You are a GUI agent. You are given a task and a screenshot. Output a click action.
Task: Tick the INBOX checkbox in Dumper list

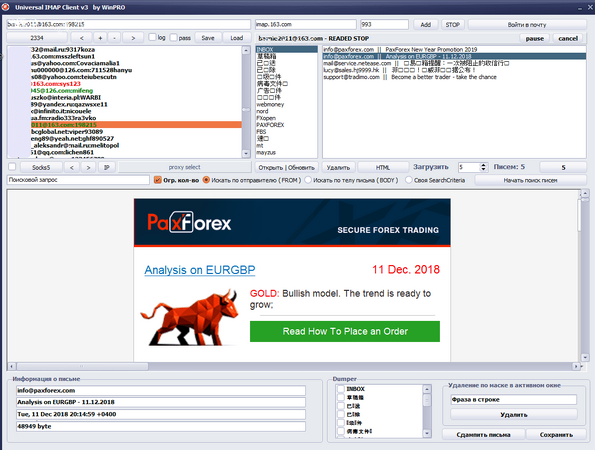pos(341,389)
